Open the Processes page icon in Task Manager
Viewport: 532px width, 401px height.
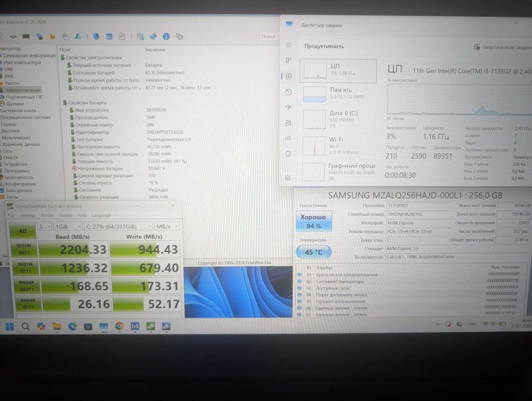[x=289, y=61]
